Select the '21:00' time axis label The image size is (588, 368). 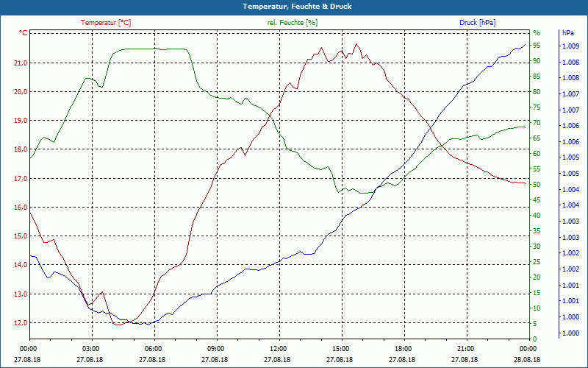[465, 348]
